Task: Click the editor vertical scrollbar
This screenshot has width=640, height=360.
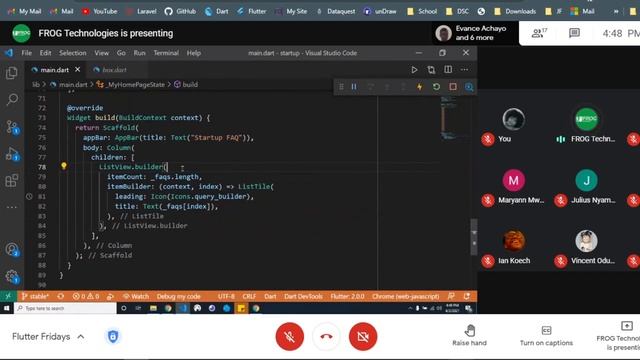Action: coord(473,237)
